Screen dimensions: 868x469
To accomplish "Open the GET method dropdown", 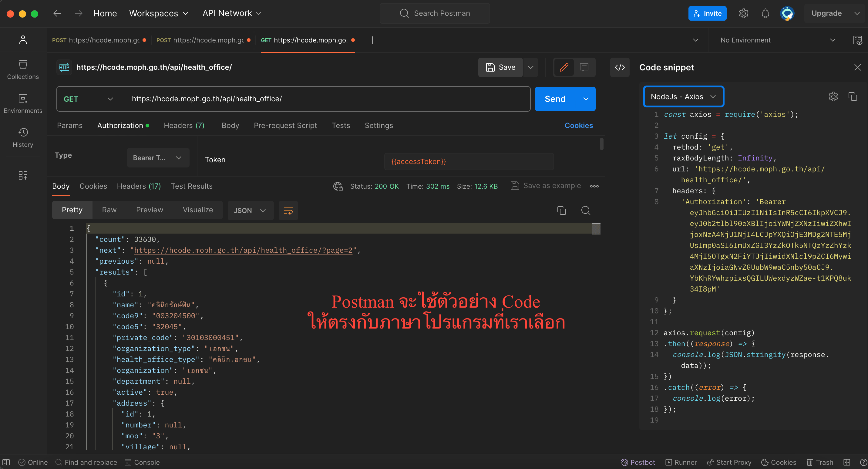I will coord(89,99).
